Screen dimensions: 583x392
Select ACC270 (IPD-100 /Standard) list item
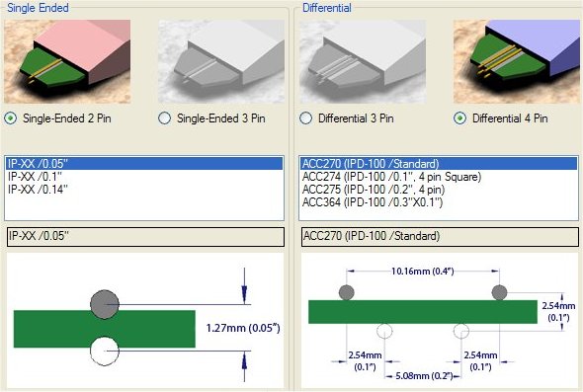pos(439,164)
